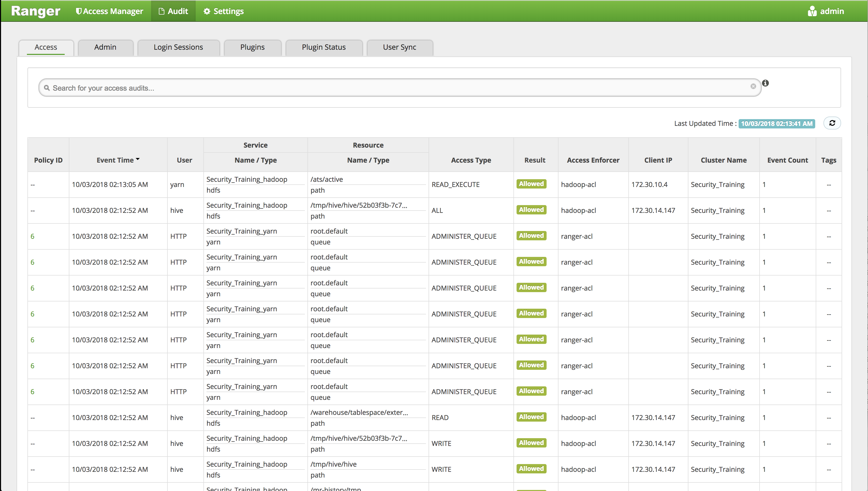Open the User Sync tab
The height and width of the screenshot is (491, 868).
tap(399, 47)
